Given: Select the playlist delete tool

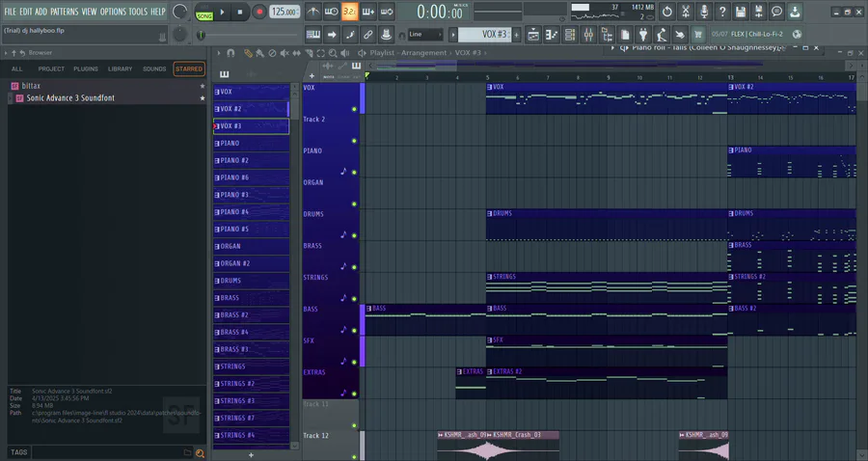Looking at the screenshot, I should click(x=272, y=53).
